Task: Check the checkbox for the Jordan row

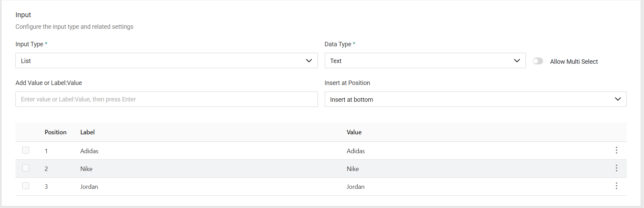Action: pos(26,186)
